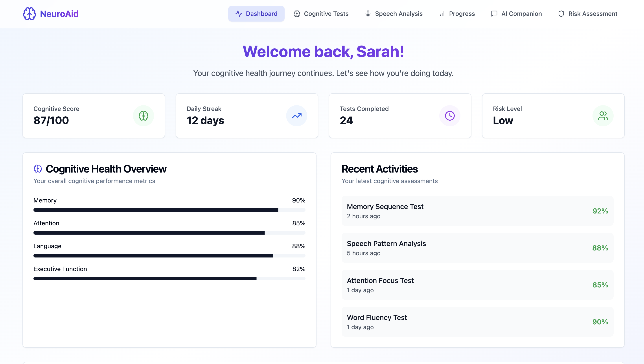Click the green brain icon in Cognitive Score card
The image size is (644, 364).
[x=143, y=116]
